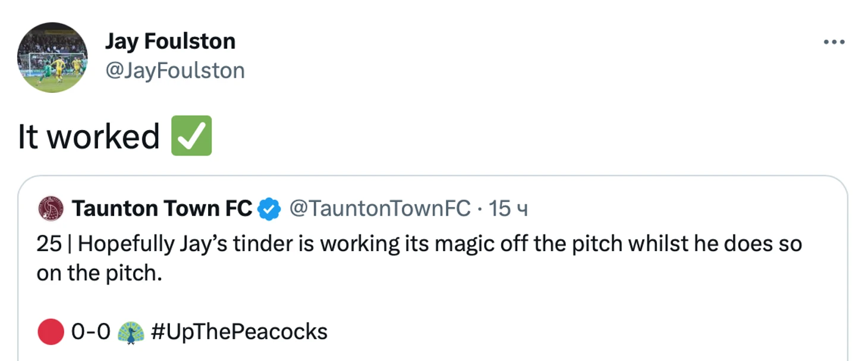Click the red circle emoji
Viewport: 868px width, 361px height.
51,332
